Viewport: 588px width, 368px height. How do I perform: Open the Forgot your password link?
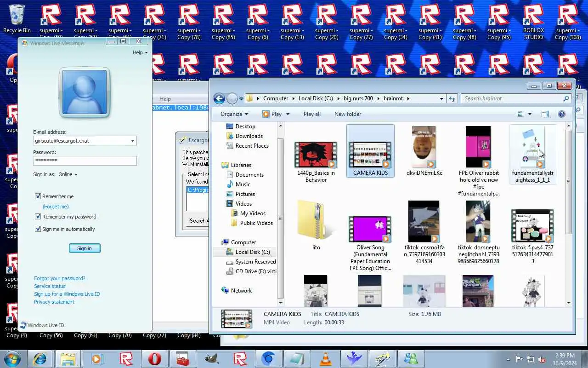pos(59,278)
